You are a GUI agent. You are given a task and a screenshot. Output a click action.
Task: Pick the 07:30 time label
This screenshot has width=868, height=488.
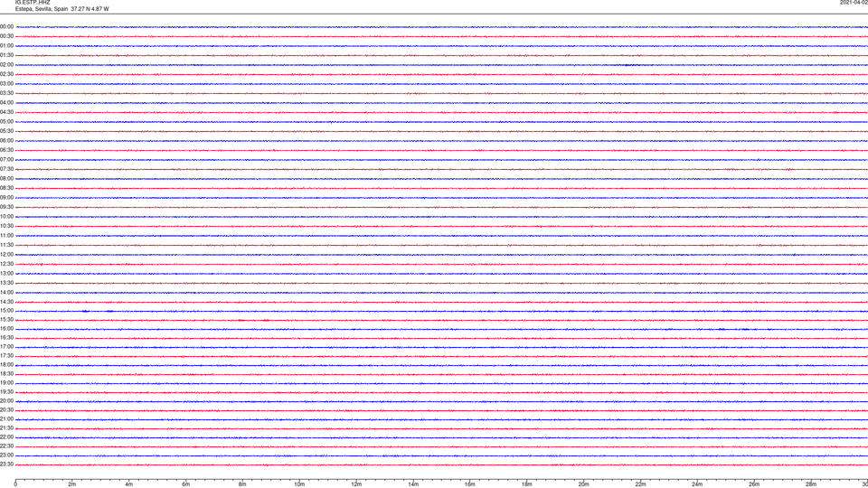(x=6, y=169)
